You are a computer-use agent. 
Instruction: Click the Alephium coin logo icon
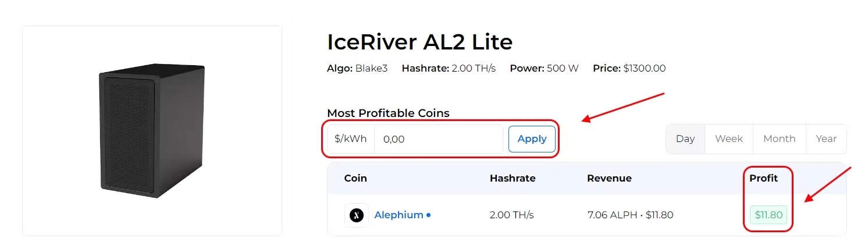(356, 215)
